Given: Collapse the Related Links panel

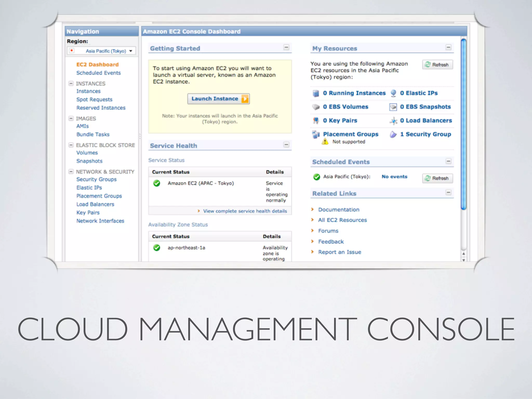Looking at the screenshot, I should (448, 192).
